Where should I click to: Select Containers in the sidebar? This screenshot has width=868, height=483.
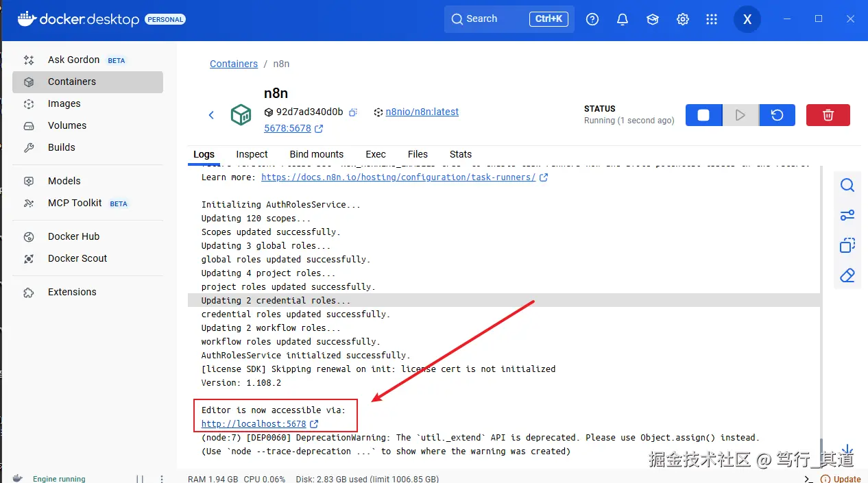click(x=88, y=82)
